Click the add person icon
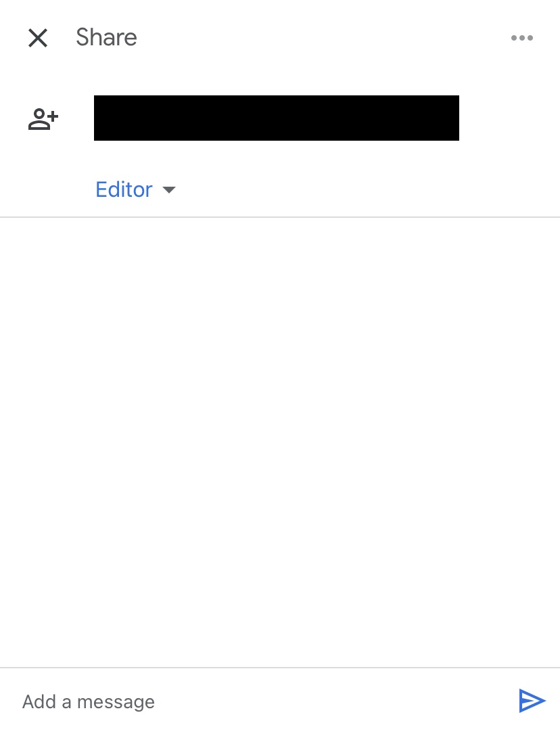Viewport: 560px width, 740px height. [x=43, y=119]
